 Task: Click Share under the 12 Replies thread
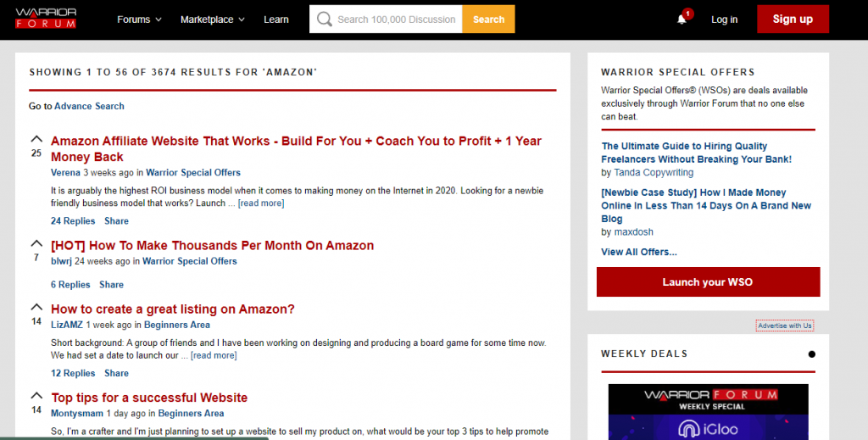116,373
